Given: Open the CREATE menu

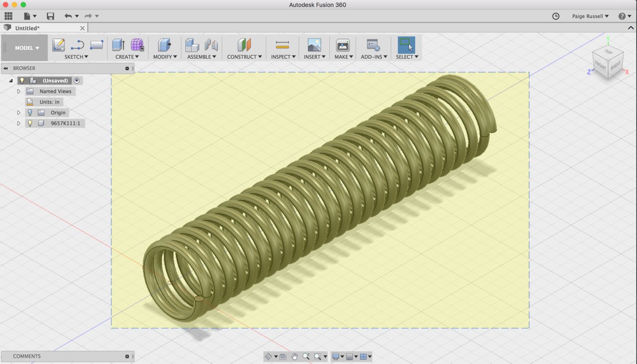Looking at the screenshot, I should point(127,57).
